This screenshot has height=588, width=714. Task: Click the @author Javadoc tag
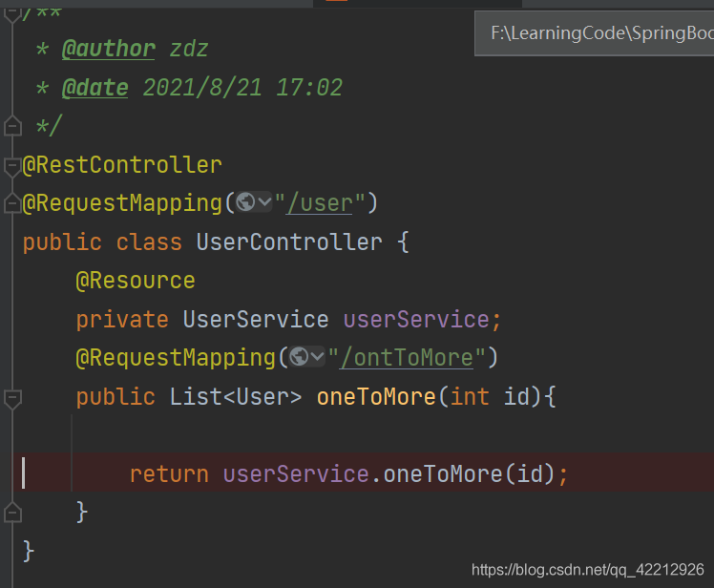click(108, 49)
